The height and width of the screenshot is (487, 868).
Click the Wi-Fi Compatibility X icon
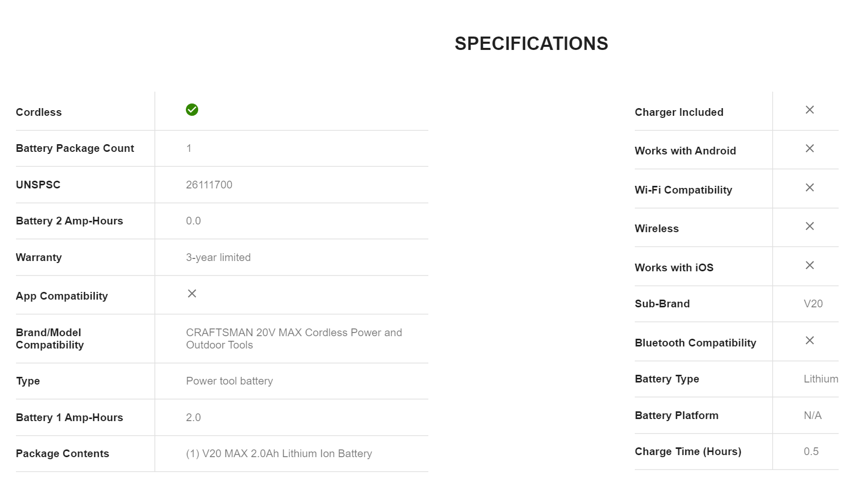pyautogui.click(x=810, y=187)
